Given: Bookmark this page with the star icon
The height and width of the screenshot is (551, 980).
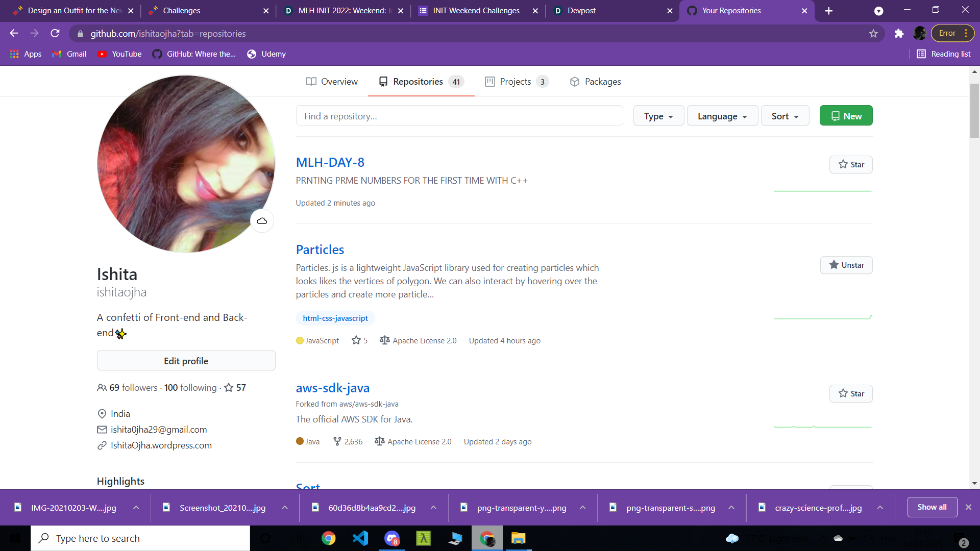Looking at the screenshot, I should (x=873, y=34).
